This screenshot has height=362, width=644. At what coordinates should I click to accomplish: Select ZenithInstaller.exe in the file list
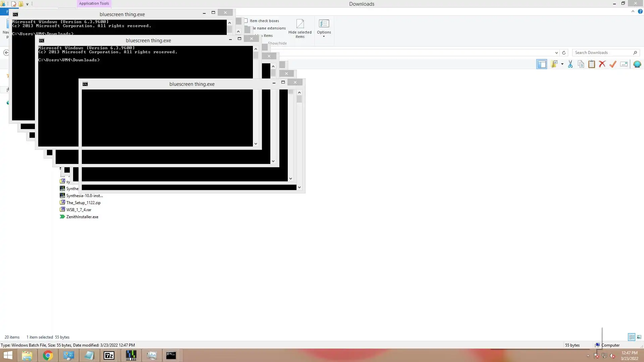click(82, 217)
